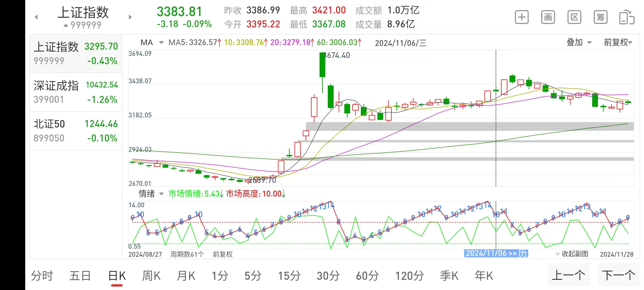The image size is (644, 290).
Task: Open the chip distribution (筹) icon
Action: click(x=600, y=17)
